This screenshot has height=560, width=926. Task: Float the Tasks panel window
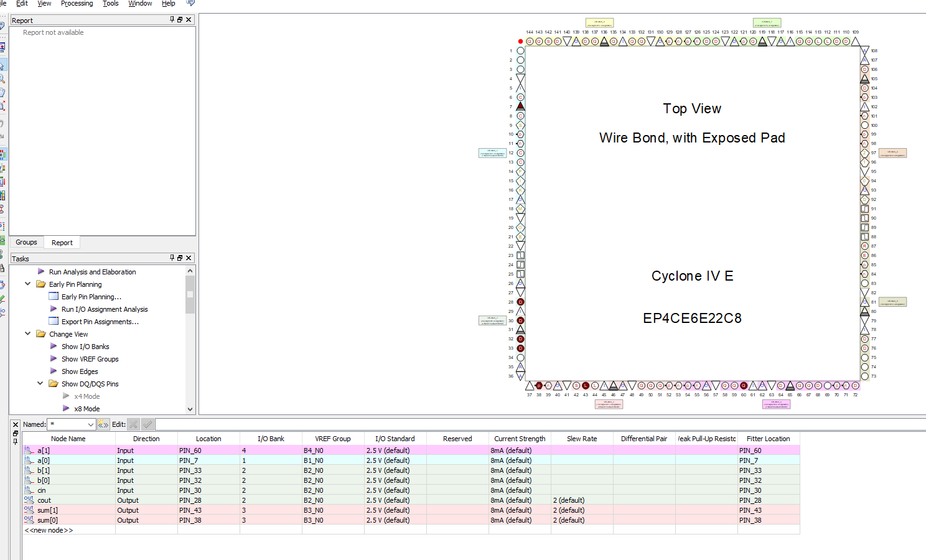tap(180, 258)
